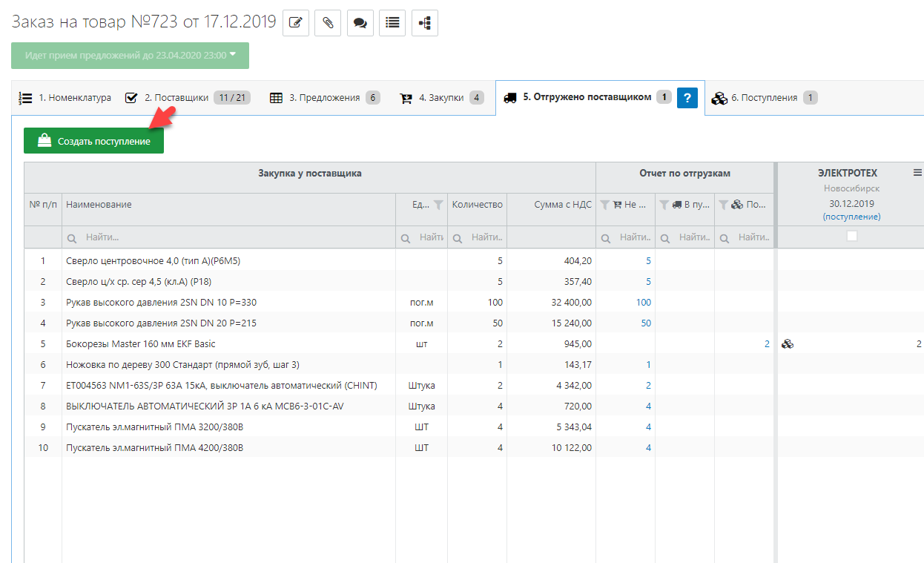Open filter on the shipped-in-transit truck column
924x563 pixels.
click(664, 205)
